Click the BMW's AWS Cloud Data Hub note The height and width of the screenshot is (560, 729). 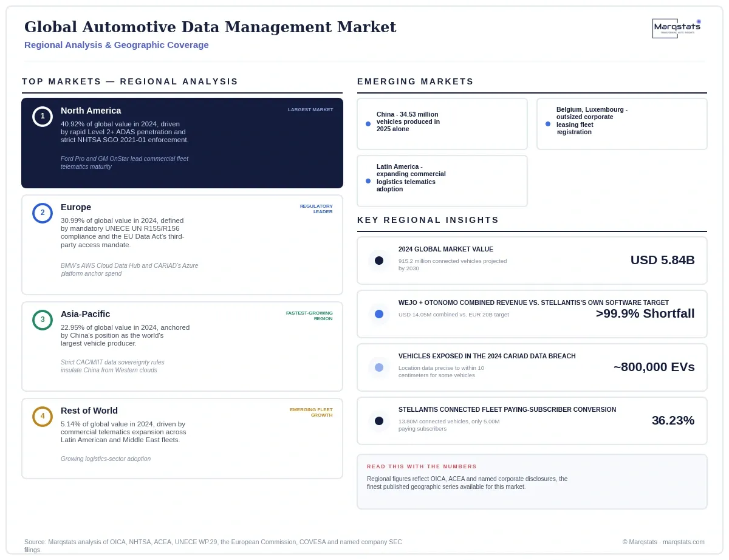pyautogui.click(x=129, y=270)
